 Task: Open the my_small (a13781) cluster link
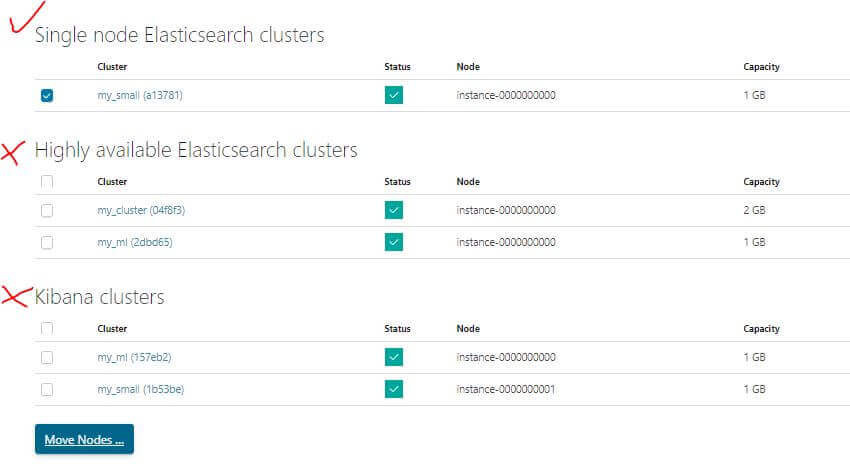pyautogui.click(x=140, y=95)
